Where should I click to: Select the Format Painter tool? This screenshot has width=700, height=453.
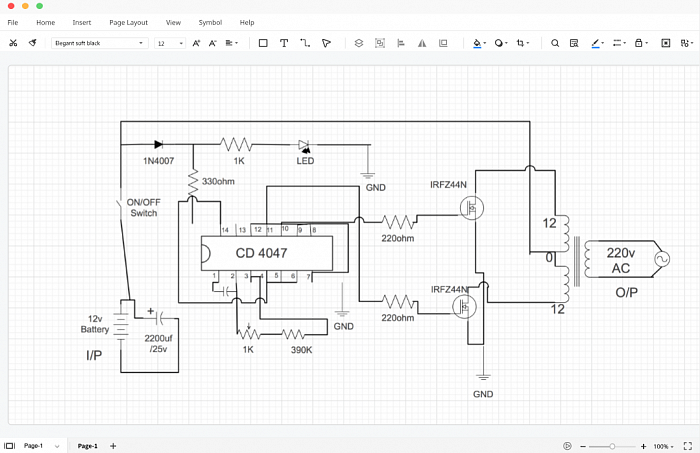(x=33, y=43)
